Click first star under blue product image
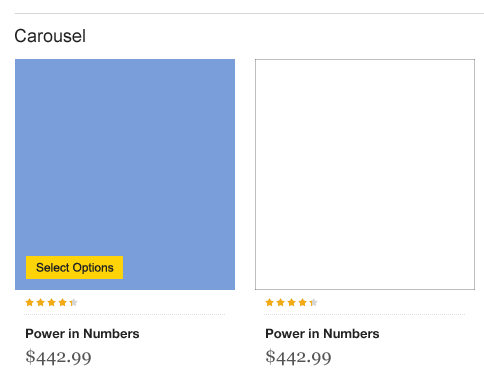This screenshot has width=484, height=380. click(30, 302)
